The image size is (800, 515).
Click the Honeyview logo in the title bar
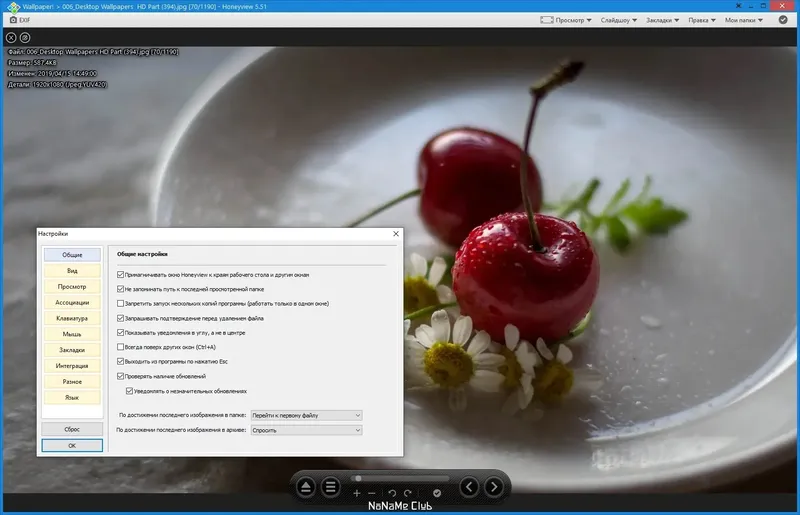13,7
